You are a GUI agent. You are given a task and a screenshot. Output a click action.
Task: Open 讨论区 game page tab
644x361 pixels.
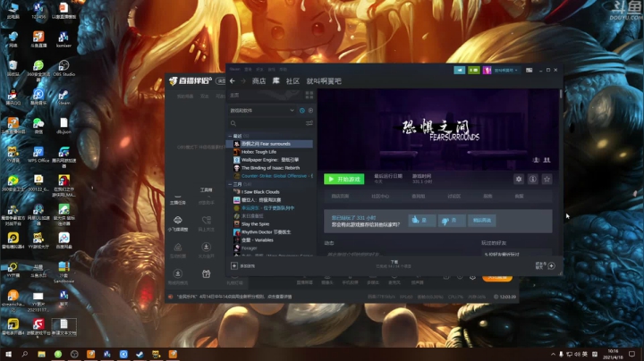click(x=453, y=196)
